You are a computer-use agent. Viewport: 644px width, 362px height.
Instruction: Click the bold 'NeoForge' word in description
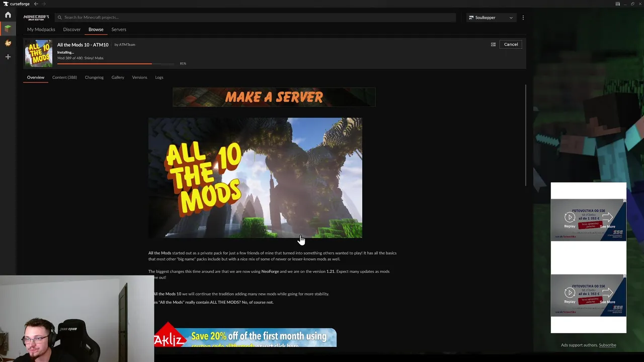coord(270,271)
